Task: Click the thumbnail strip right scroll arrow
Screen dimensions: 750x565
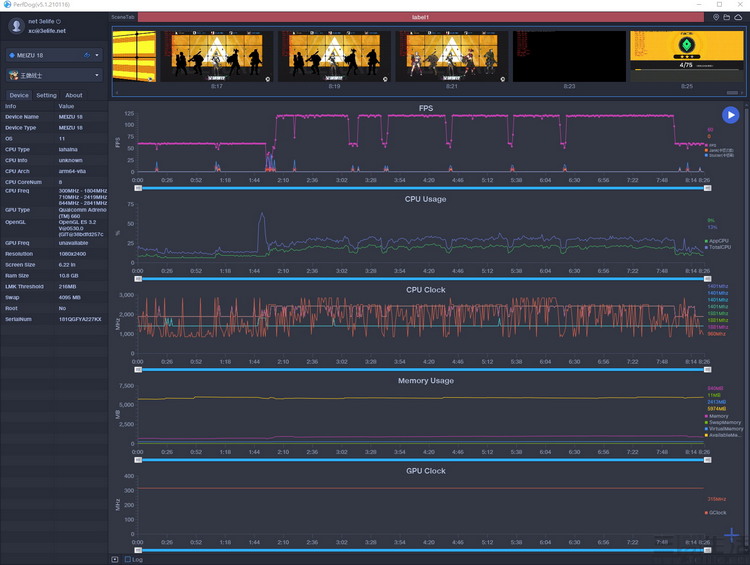Action: 742,93
